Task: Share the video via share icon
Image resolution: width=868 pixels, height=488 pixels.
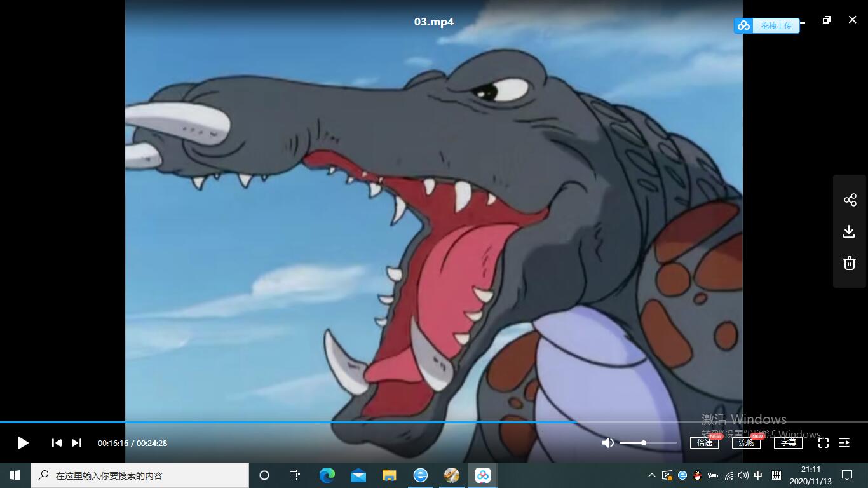Action: tap(850, 200)
